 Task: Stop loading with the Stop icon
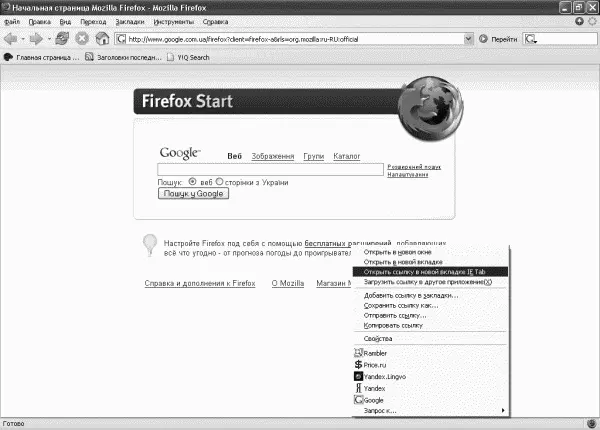click(x=82, y=38)
